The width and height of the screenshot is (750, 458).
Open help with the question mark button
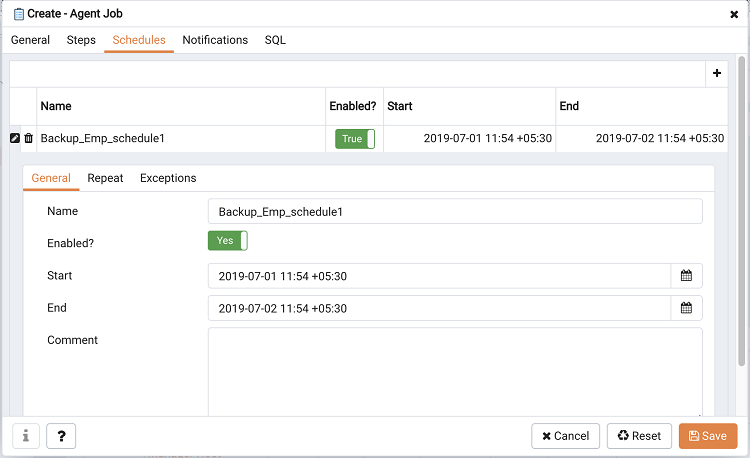tap(61, 436)
